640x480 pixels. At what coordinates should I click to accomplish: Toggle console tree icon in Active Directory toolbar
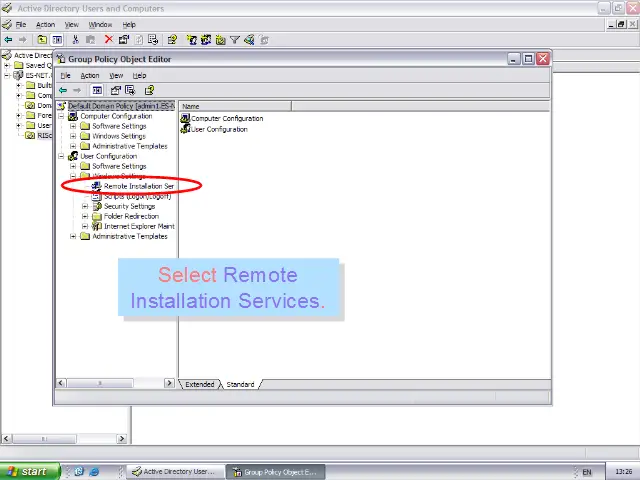(57, 40)
